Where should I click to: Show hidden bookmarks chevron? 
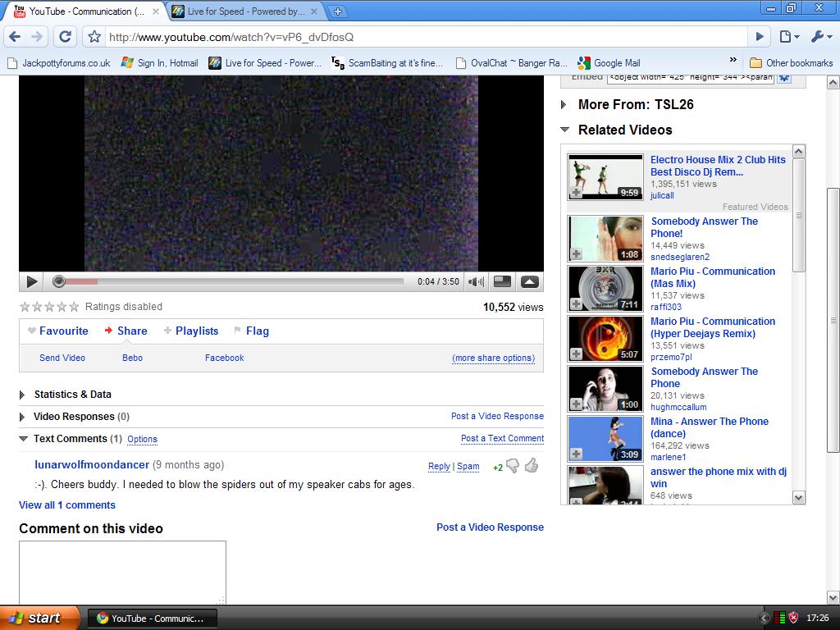pyautogui.click(x=733, y=60)
